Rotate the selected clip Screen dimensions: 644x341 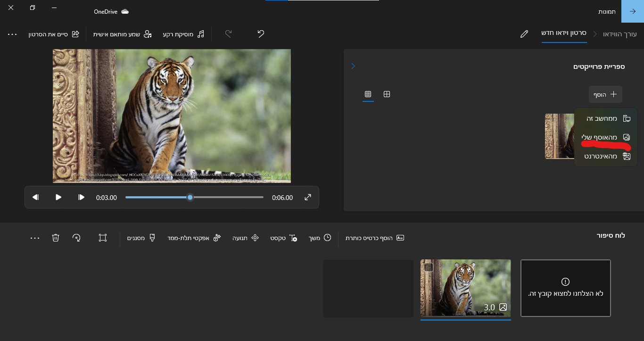tap(77, 238)
